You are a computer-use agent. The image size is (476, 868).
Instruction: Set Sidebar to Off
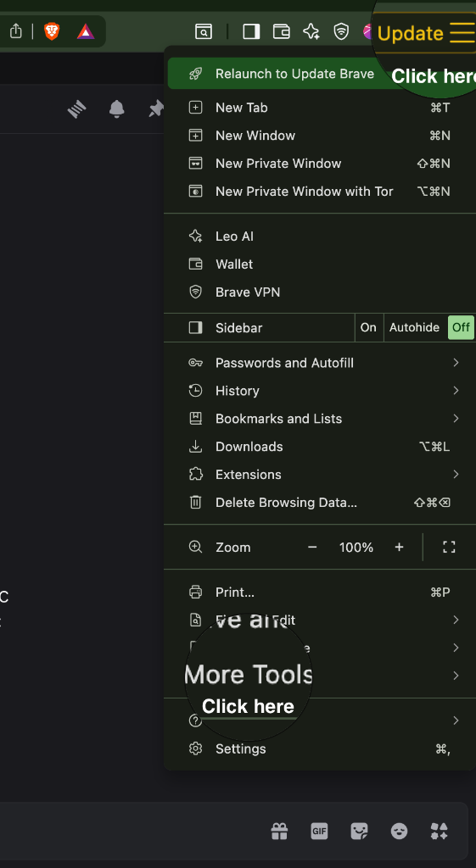(x=461, y=328)
